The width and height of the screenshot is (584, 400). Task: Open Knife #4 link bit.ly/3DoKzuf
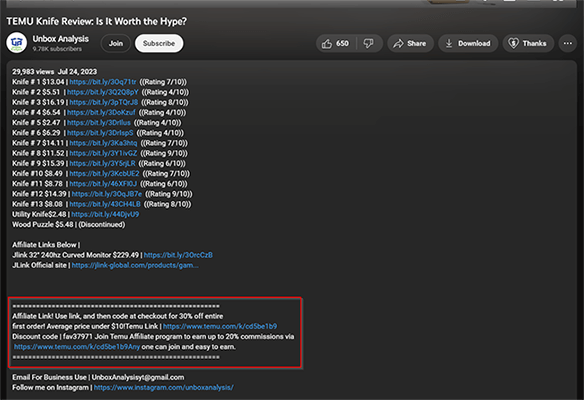point(101,112)
